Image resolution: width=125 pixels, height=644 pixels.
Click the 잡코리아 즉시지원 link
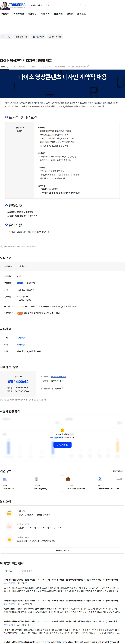click(59, 376)
